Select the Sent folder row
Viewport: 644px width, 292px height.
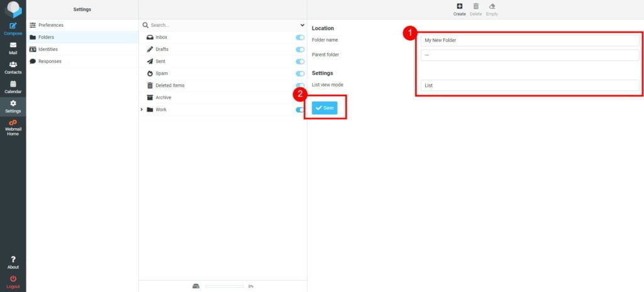click(223, 62)
